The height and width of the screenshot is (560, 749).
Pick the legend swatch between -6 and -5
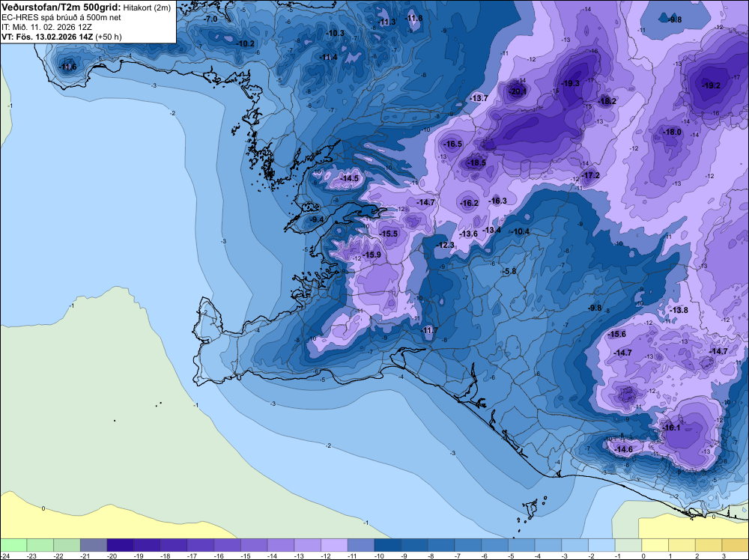pyautogui.click(x=495, y=545)
